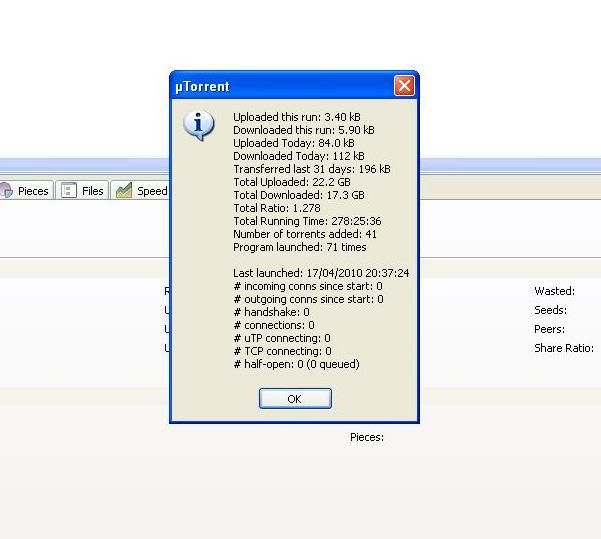This screenshot has height=539, width=601.
Task: Click the 'Peers:' label in main window
Action: pos(549,329)
